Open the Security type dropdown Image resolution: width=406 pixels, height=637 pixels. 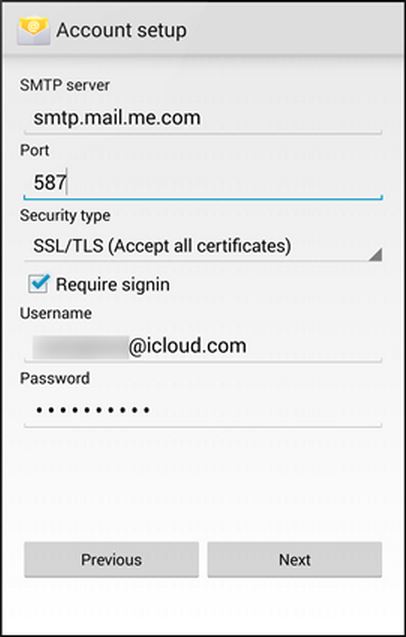(203, 246)
